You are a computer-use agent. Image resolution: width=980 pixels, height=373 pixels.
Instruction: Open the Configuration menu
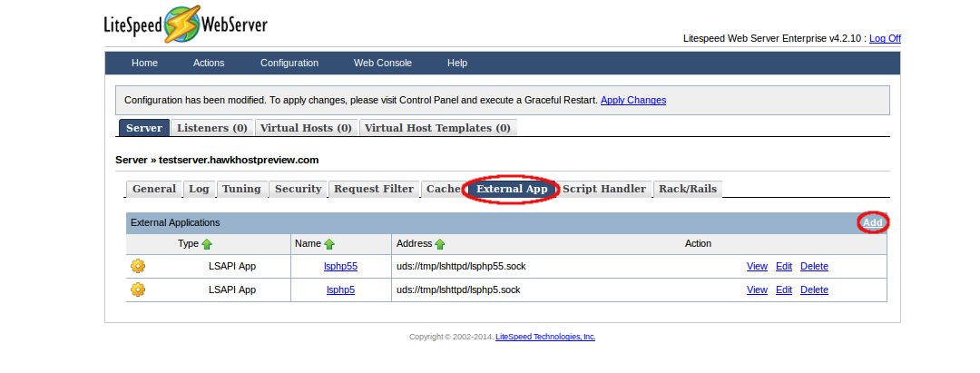[289, 63]
